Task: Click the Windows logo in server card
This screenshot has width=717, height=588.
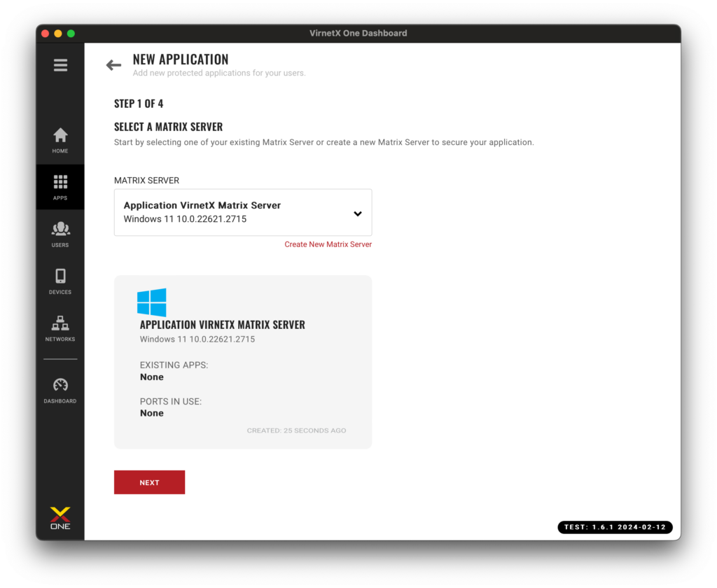Action: [152, 302]
